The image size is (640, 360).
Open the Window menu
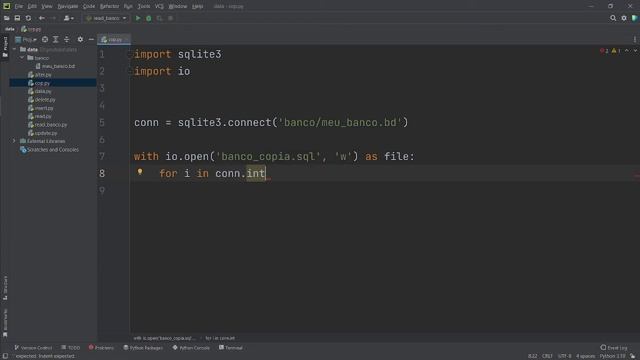pyautogui.click(x=178, y=7)
